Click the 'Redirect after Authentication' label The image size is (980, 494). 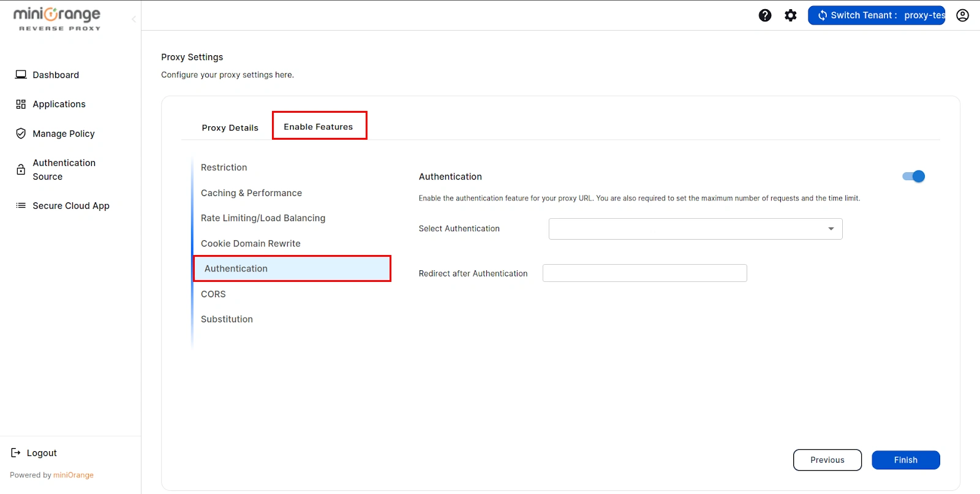(x=473, y=273)
